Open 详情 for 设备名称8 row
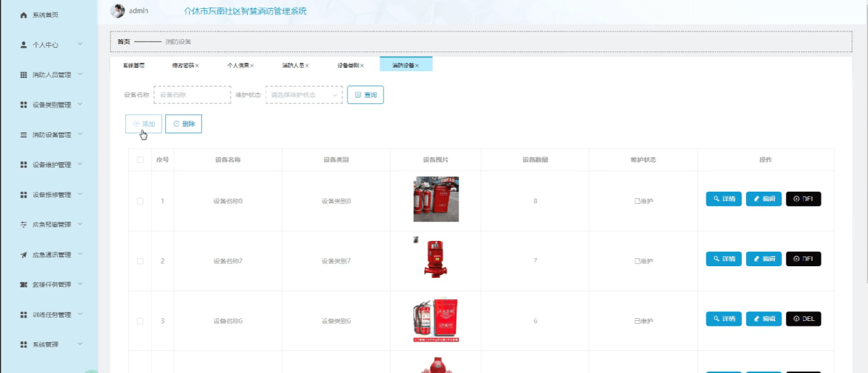 [723, 199]
